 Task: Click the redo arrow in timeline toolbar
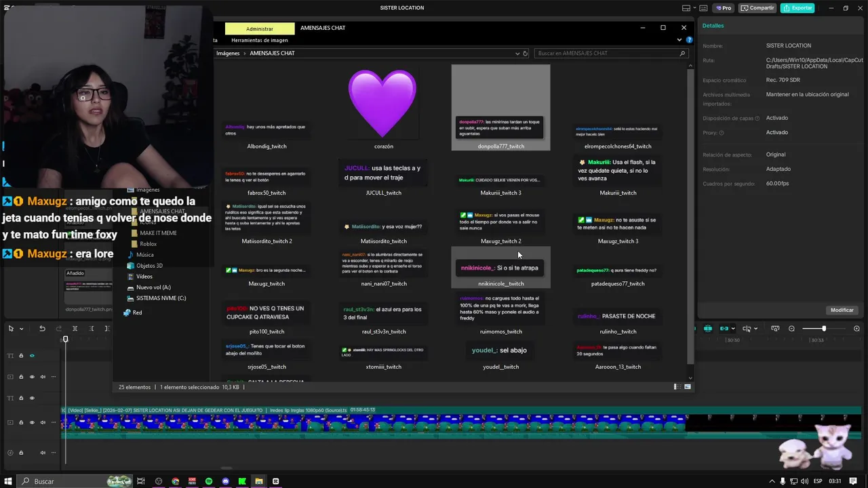point(58,329)
